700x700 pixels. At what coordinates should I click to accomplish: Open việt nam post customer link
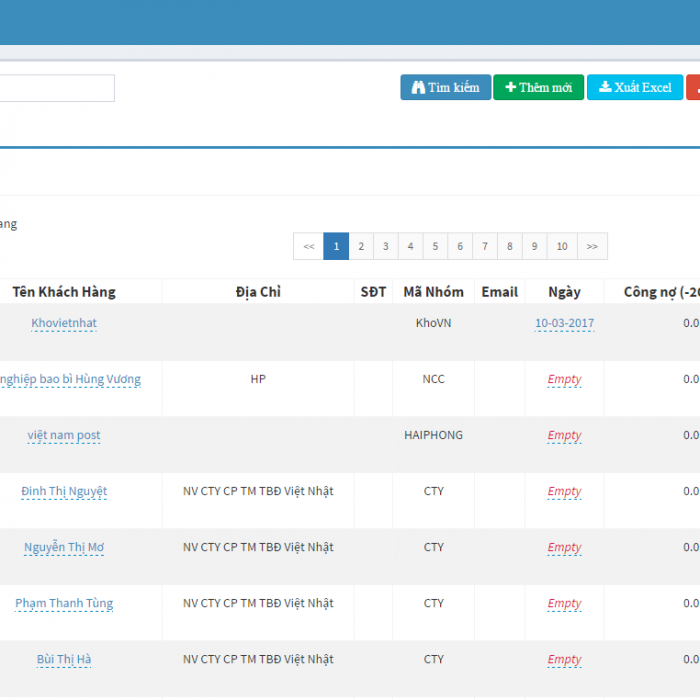pyautogui.click(x=64, y=435)
